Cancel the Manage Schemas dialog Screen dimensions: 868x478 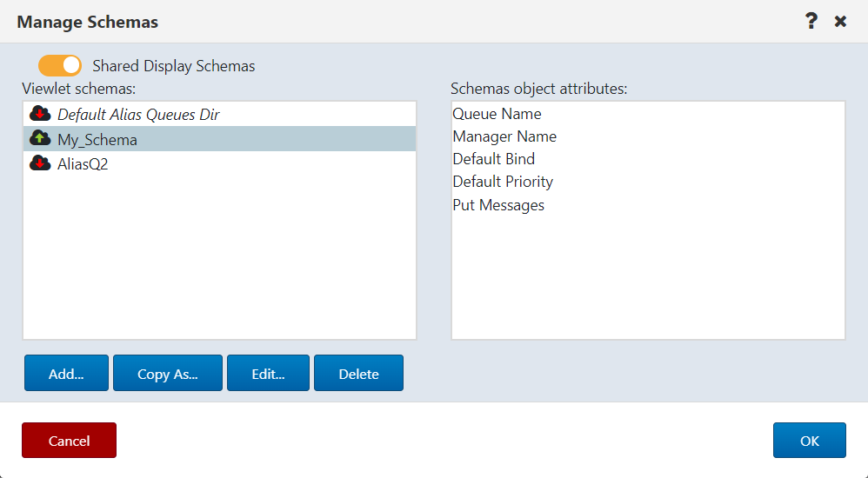click(x=70, y=441)
